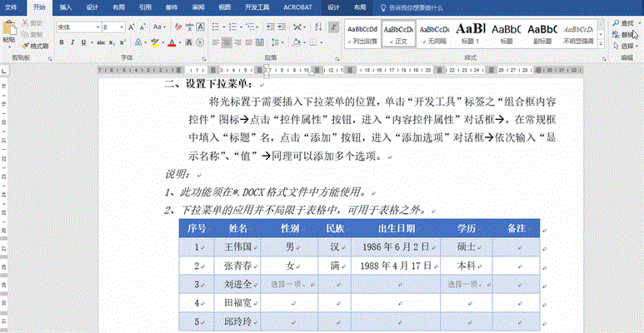Screen dimensions: 644x333
Task: Click the red font color swatch
Action: [172, 42]
